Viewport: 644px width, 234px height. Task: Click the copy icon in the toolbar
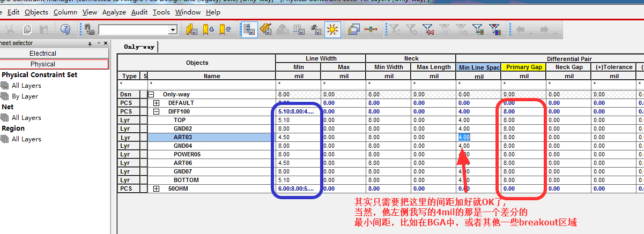(27, 29)
